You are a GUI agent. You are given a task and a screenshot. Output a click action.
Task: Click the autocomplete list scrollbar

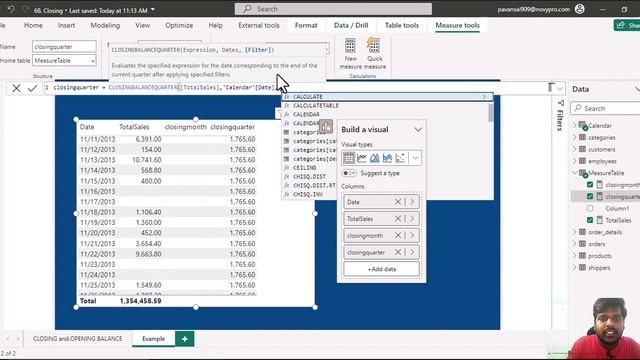(x=490, y=113)
